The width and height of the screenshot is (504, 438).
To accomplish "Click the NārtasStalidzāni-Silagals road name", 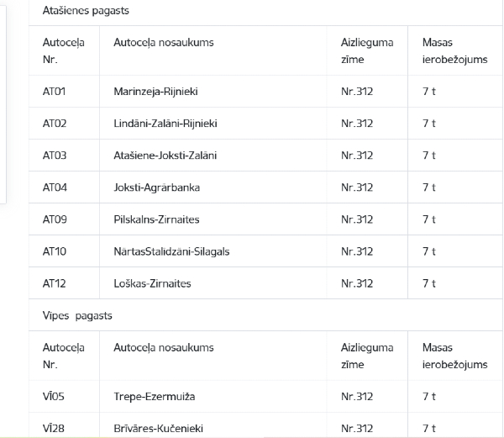I will pyautogui.click(x=171, y=251).
